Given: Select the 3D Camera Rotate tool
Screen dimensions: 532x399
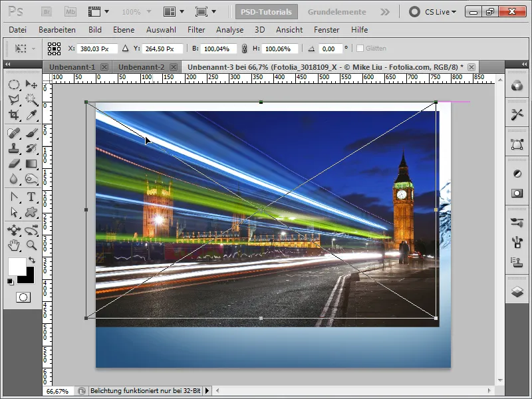Looking at the screenshot, I should click(x=31, y=230).
